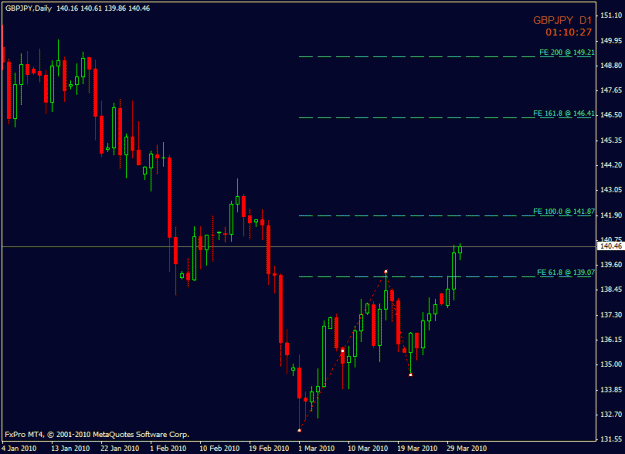The image size is (625, 454).
Task: Select the Fibonacci anchor near 19 Mar low
Action: pos(411,375)
